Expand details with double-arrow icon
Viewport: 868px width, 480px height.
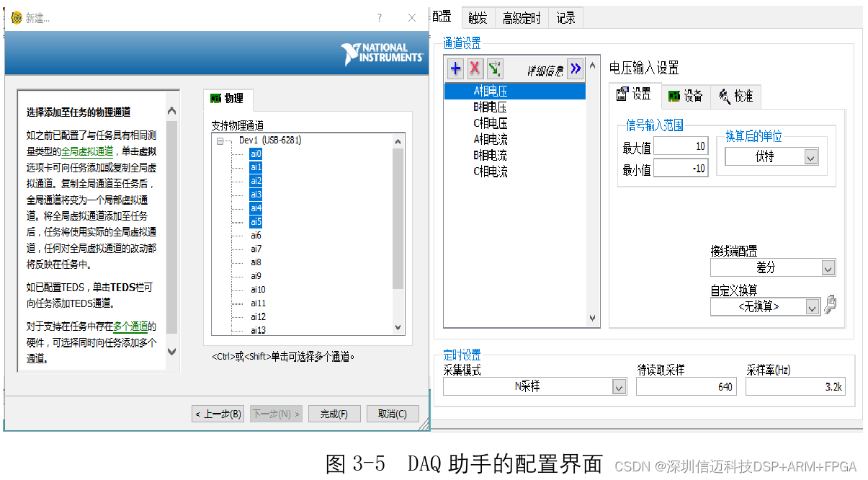click(575, 68)
